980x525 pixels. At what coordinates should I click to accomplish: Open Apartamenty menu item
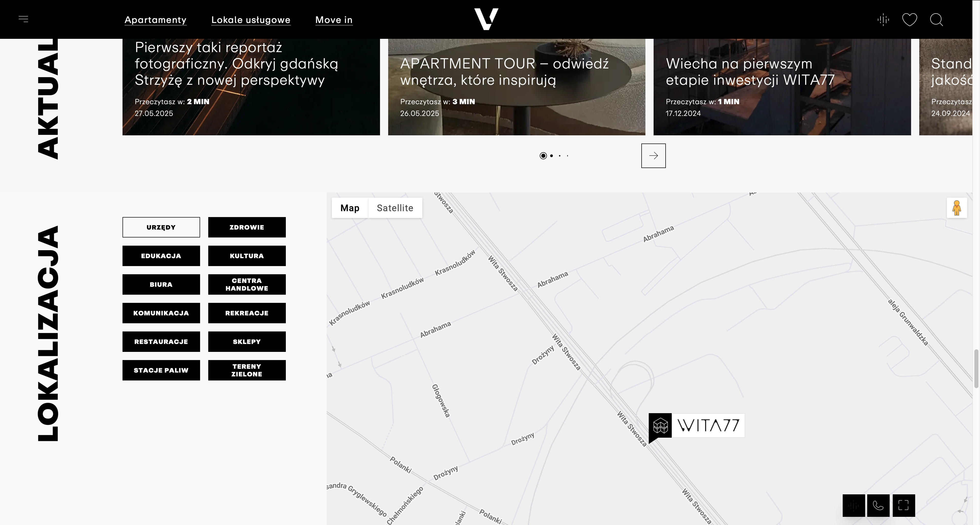(155, 20)
